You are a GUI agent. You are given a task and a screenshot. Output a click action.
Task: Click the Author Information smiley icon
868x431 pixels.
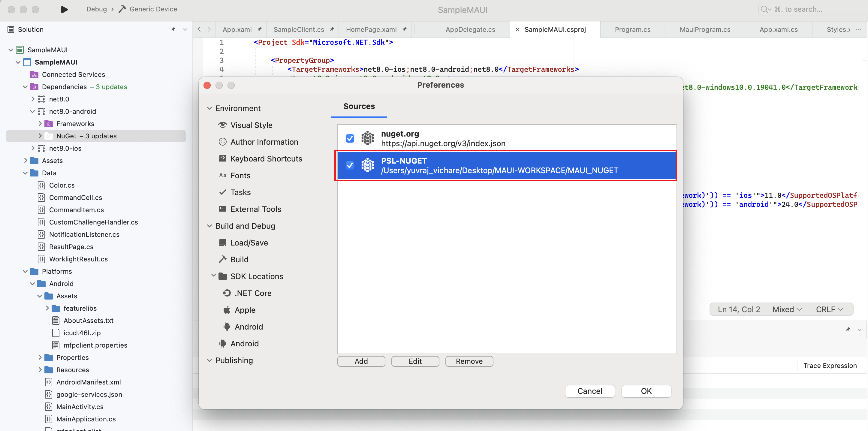coord(222,142)
